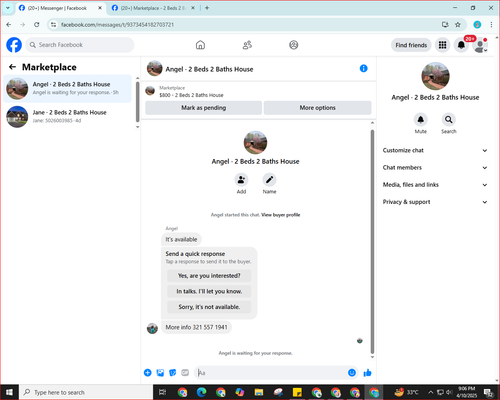This screenshot has height=400, width=500.
Task: Go back using the Marketplace back arrow
Action: tap(12, 67)
